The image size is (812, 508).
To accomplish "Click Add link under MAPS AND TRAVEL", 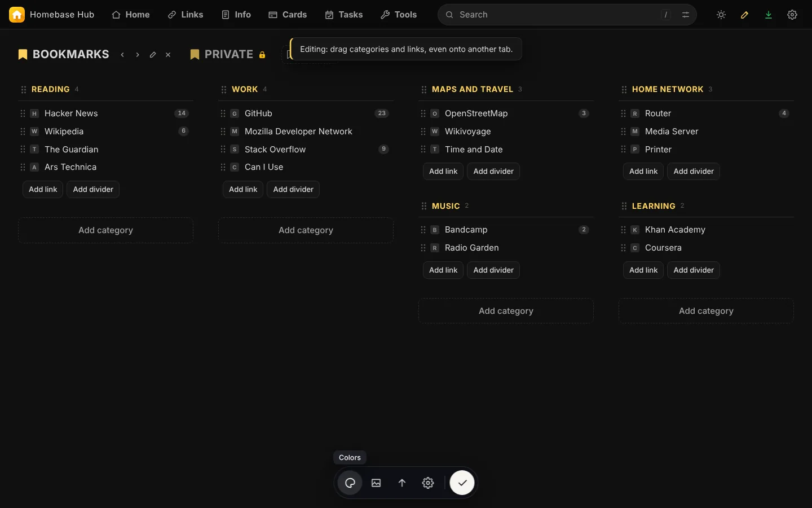I will click(443, 171).
